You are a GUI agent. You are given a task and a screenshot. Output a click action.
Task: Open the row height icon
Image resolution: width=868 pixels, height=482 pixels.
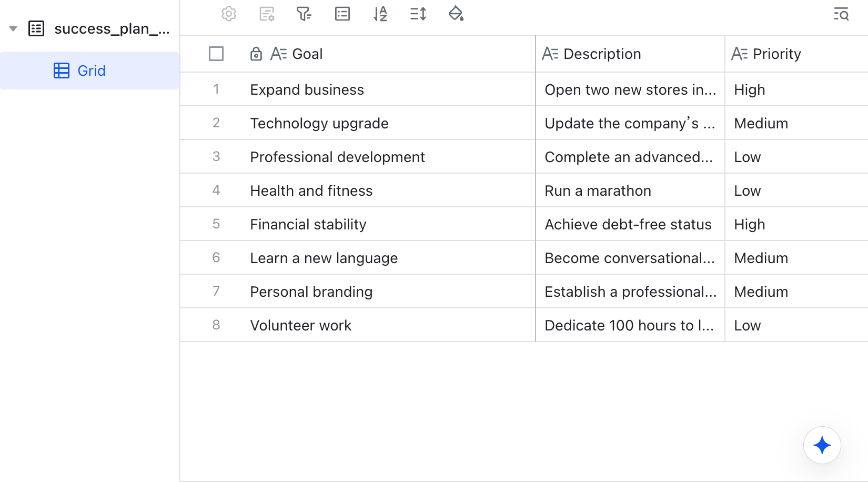click(x=418, y=14)
